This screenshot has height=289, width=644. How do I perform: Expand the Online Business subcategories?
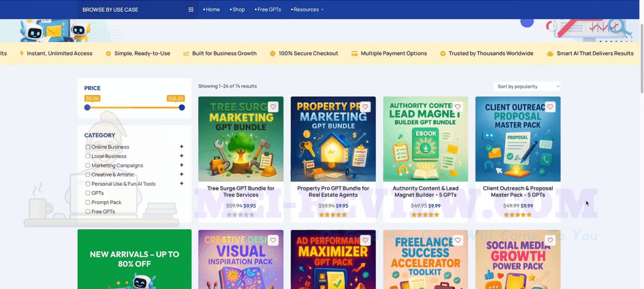click(x=182, y=147)
